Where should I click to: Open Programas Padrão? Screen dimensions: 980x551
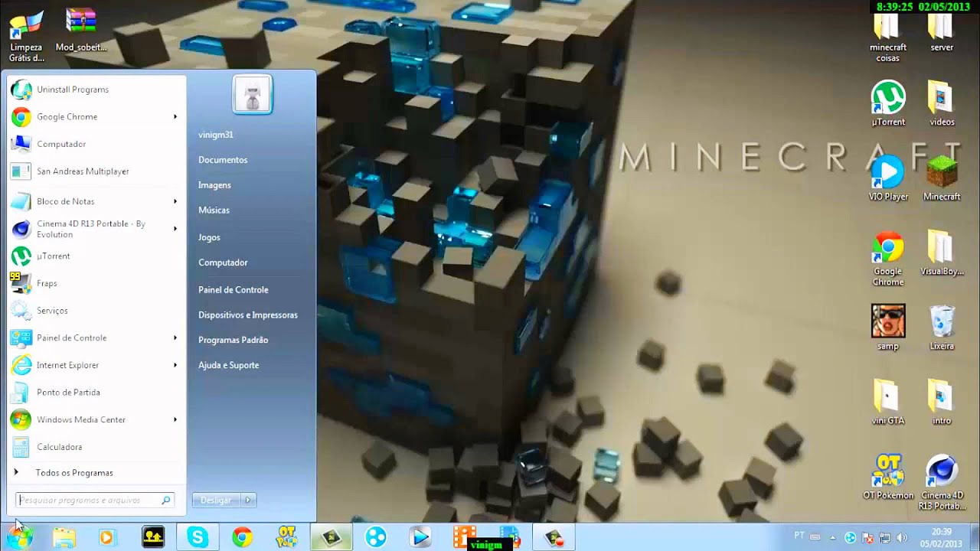pyautogui.click(x=233, y=340)
